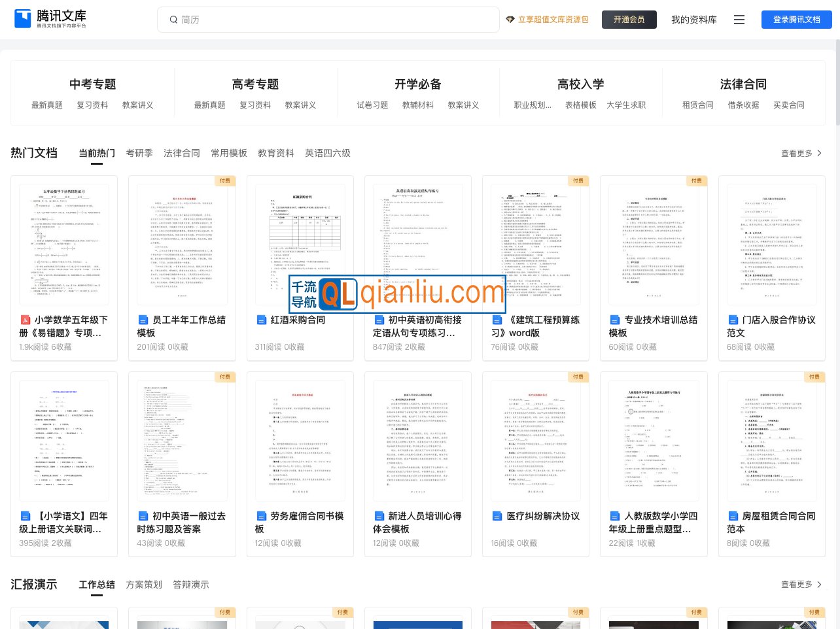Click the diamond icon beside the resource pack offer
Screen dimensions: 840x629
click(x=510, y=20)
